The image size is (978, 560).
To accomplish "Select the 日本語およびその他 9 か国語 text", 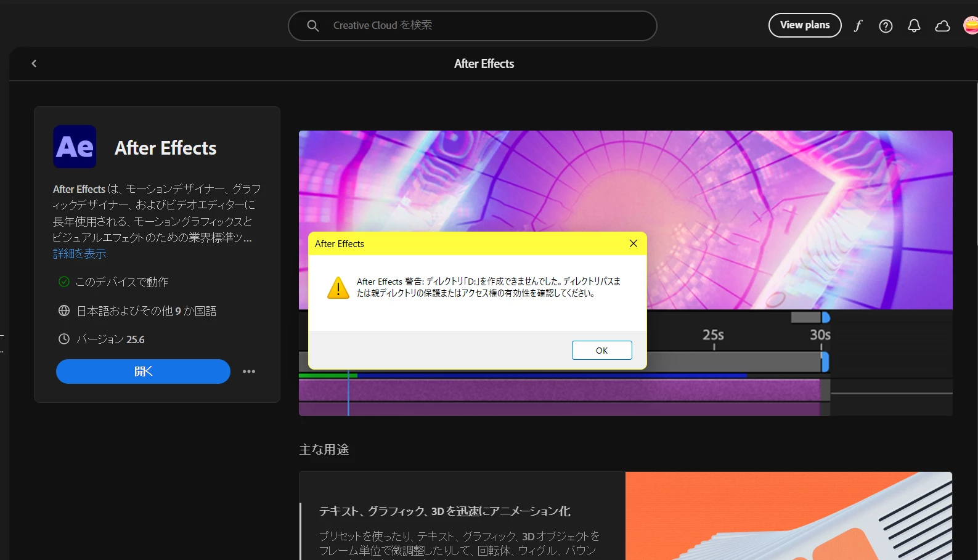I will point(147,311).
